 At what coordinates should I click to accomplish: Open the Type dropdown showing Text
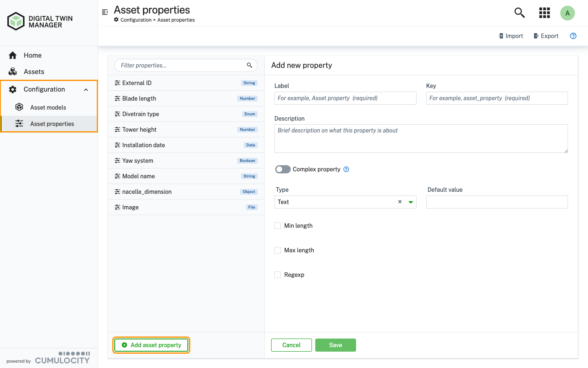(410, 202)
